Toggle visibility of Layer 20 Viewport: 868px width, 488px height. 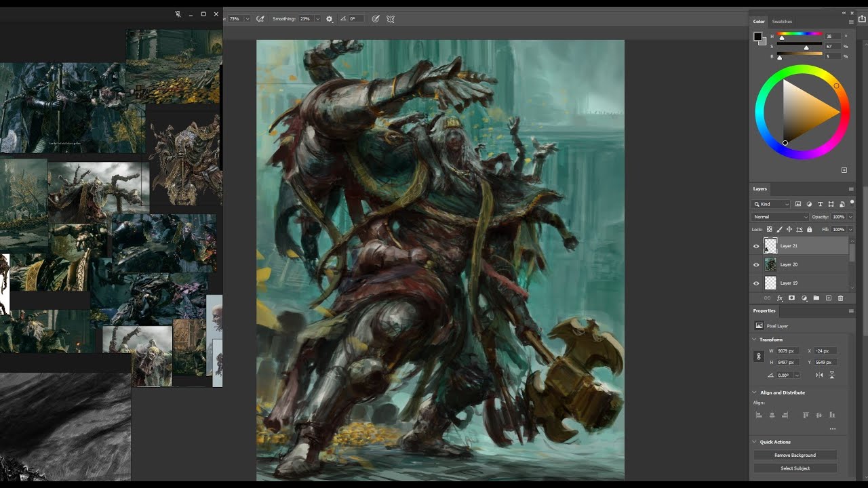pos(756,264)
